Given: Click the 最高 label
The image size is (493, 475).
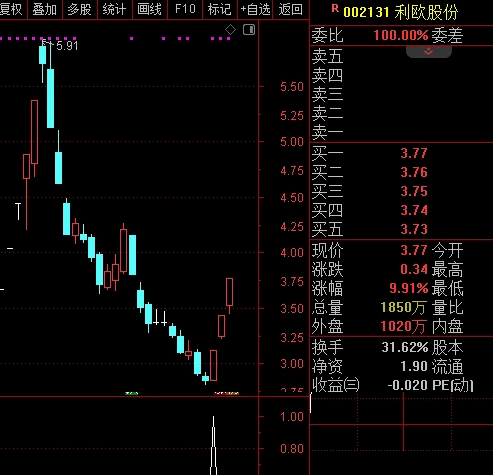Looking at the screenshot, I should tap(447, 269).
